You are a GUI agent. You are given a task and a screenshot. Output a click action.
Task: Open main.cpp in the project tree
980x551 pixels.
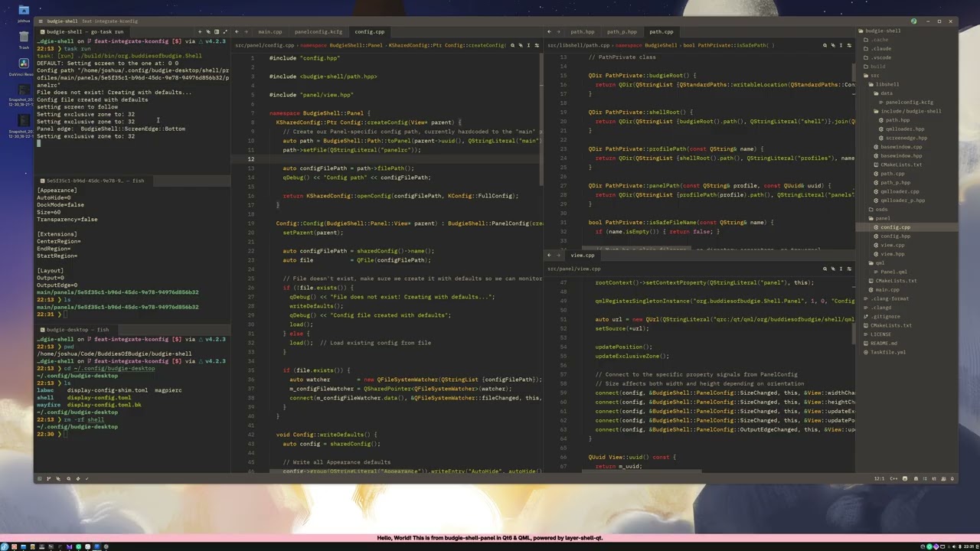884,289
